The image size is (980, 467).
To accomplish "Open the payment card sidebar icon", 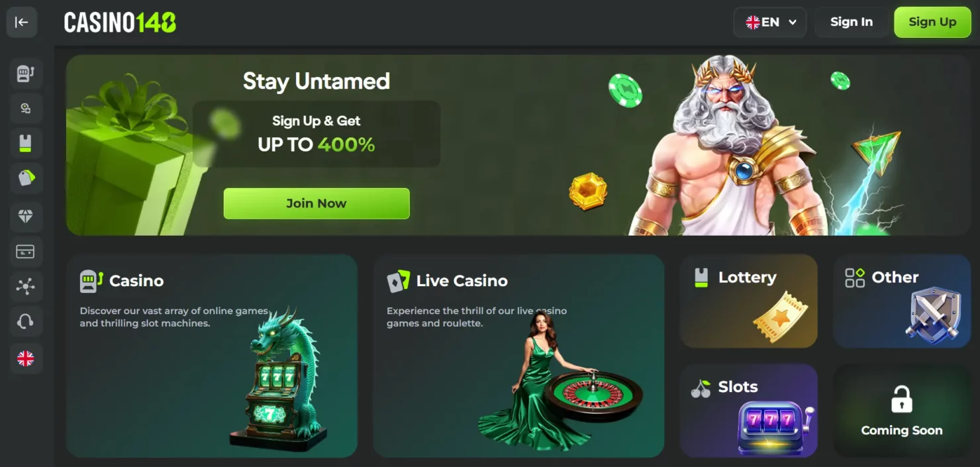I will 26,252.
